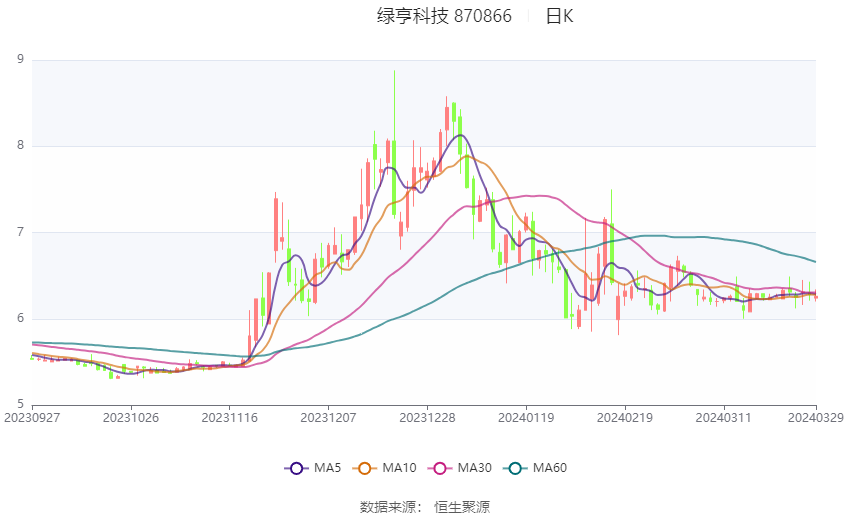Image resolution: width=850 pixels, height=517 pixels.
Task: Click x-axis date label 20231026
Action: 131,418
